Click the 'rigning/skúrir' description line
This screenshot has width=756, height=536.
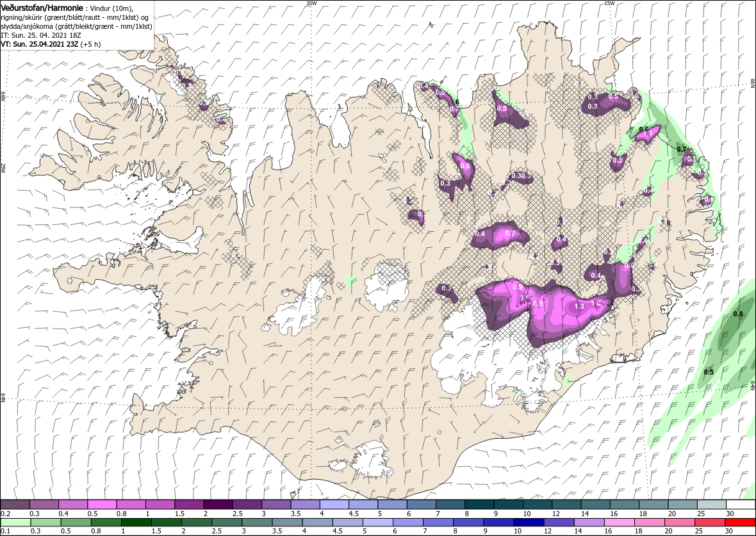[x=74, y=17]
